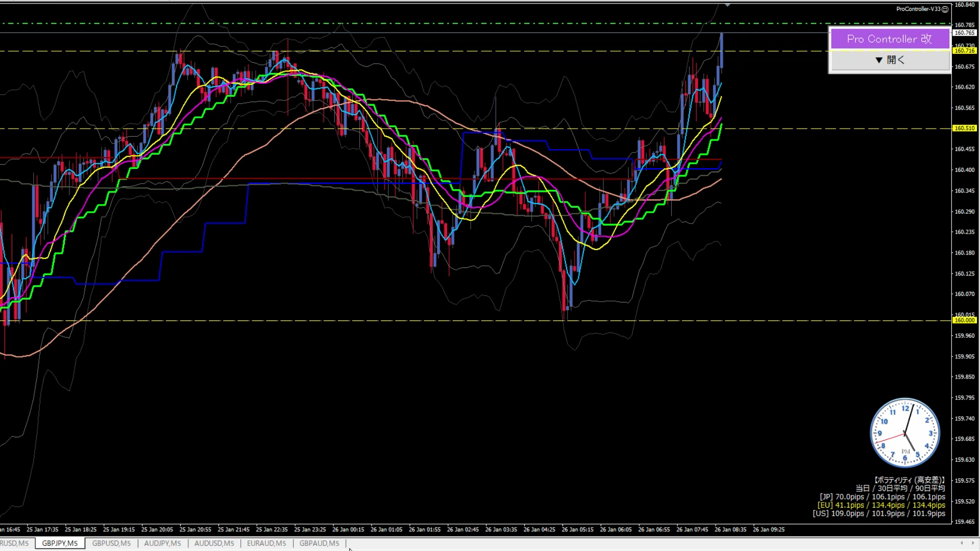Expand the ▼ 開く panel button

(x=890, y=60)
